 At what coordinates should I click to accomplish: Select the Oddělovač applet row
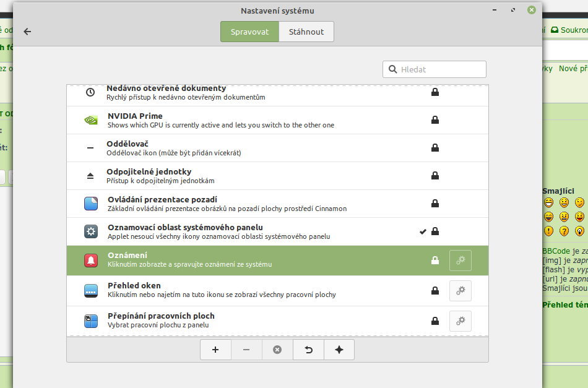248,148
